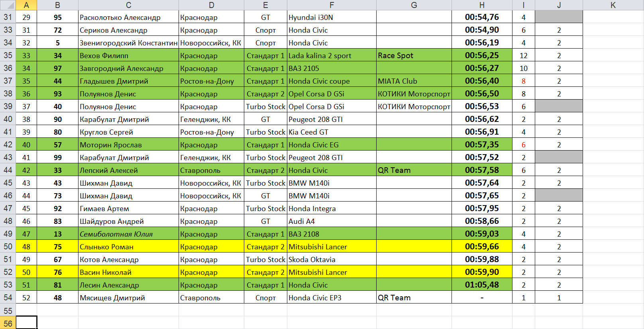Click the time cell 01:05,48
The height and width of the screenshot is (329, 644).
[x=481, y=285]
